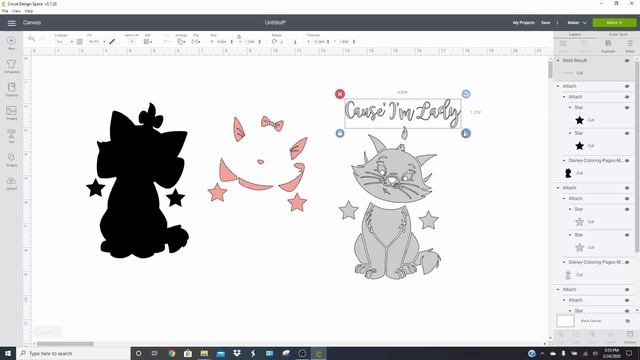
Task: Toggle eye for Star layer above second black star
Action: tap(627, 133)
